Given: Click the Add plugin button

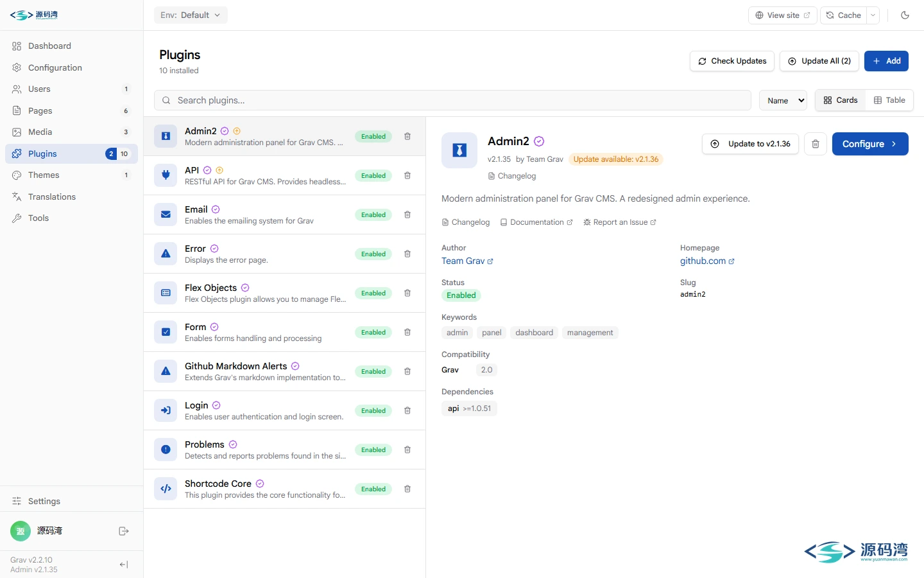Looking at the screenshot, I should point(886,61).
